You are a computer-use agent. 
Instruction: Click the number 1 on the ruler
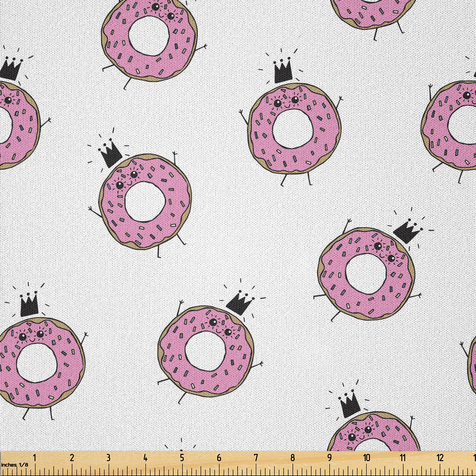35,458
